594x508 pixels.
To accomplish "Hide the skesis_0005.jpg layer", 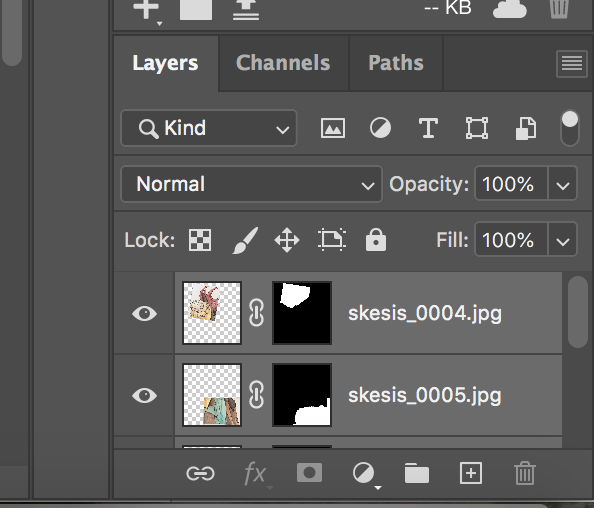I will tap(144, 395).
